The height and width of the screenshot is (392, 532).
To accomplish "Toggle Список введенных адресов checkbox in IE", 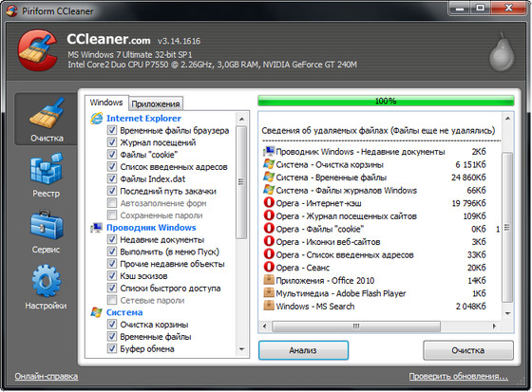I will (x=112, y=166).
